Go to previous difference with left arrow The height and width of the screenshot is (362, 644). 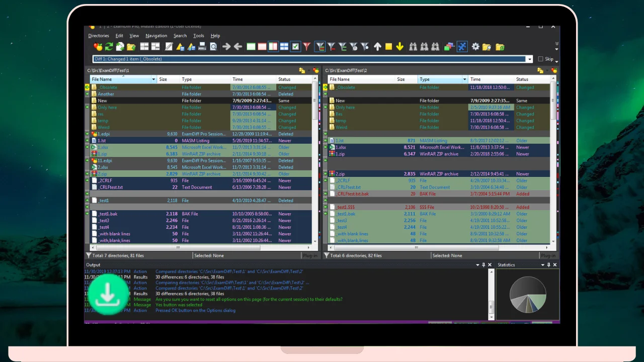[238, 47]
